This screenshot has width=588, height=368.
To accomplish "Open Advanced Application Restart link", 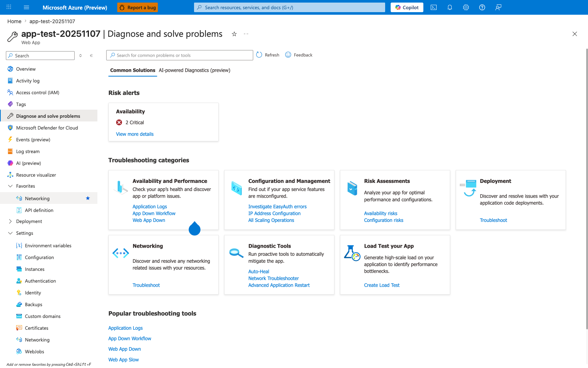I will (x=279, y=285).
